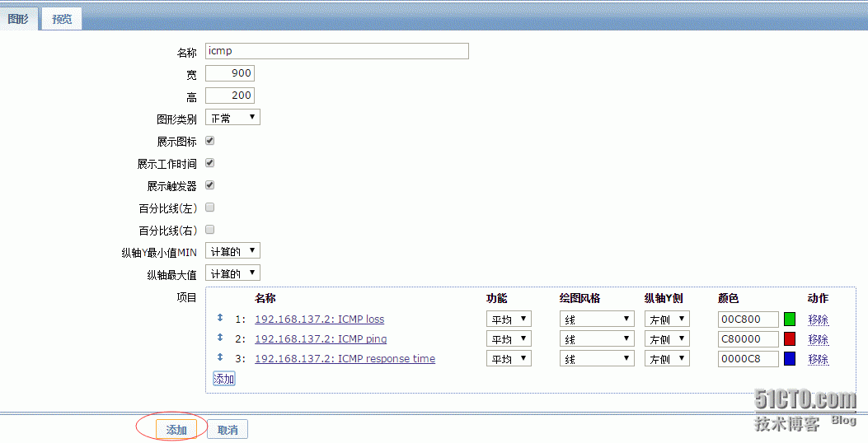
Task: Open the 纵轴最大值 dropdown
Action: 232,273
